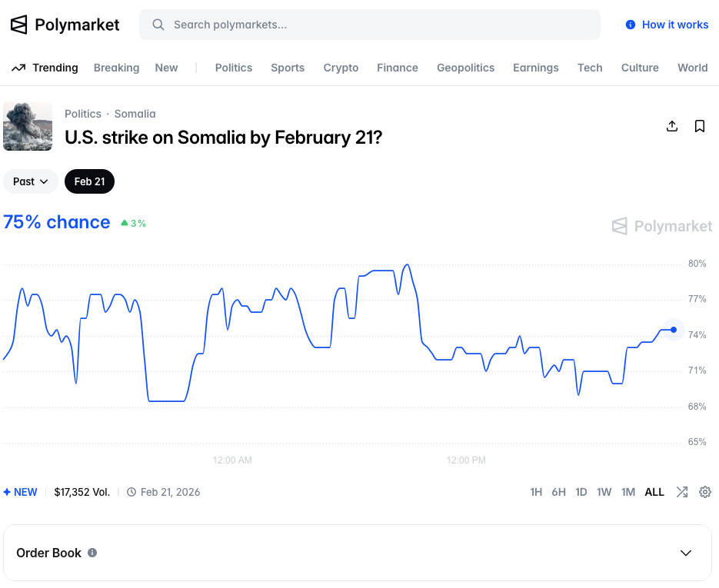Click the How it works info icon

[x=631, y=25]
